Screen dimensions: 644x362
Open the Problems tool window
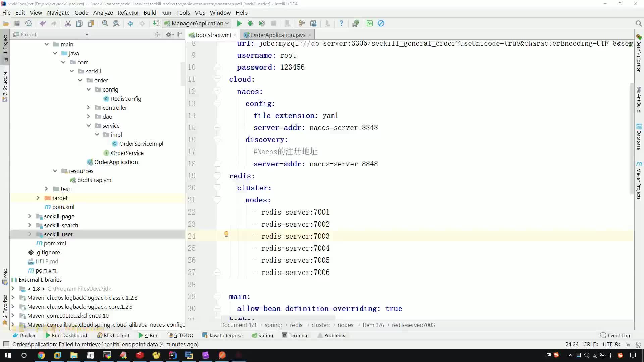coord(331,335)
